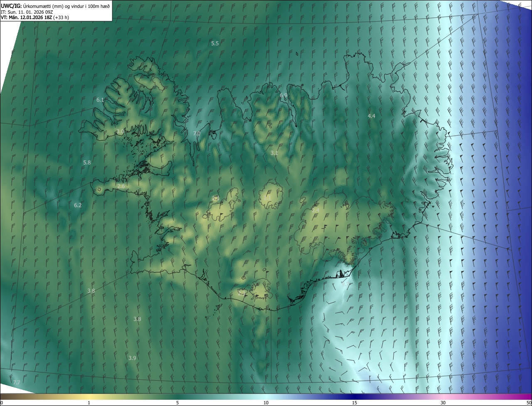Image resolution: width=532 pixels, height=406 pixels.
Task: Click the '5.5' value label on the map
Action: 215,43
